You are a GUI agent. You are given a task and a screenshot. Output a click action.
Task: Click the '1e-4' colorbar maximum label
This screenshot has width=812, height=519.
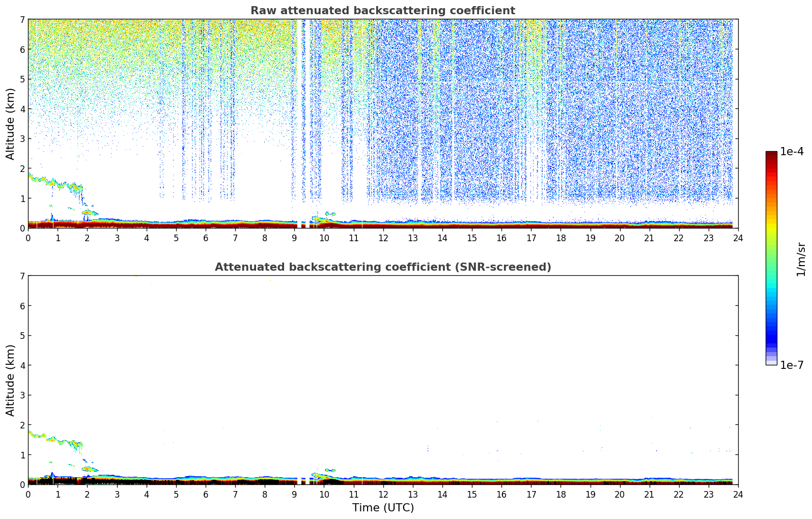(x=792, y=152)
